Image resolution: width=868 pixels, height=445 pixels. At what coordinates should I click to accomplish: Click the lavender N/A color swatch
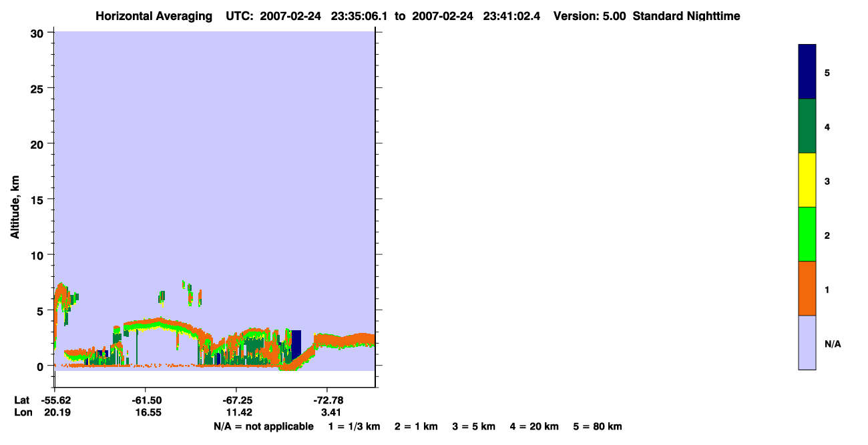(x=807, y=342)
